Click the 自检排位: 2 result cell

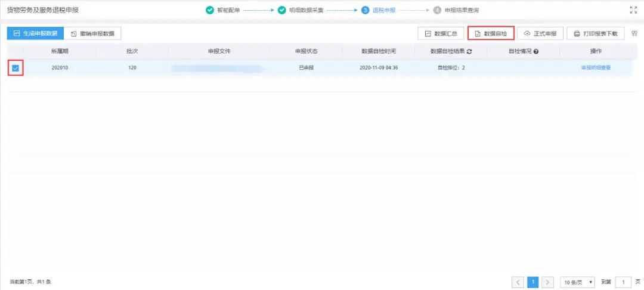451,68
